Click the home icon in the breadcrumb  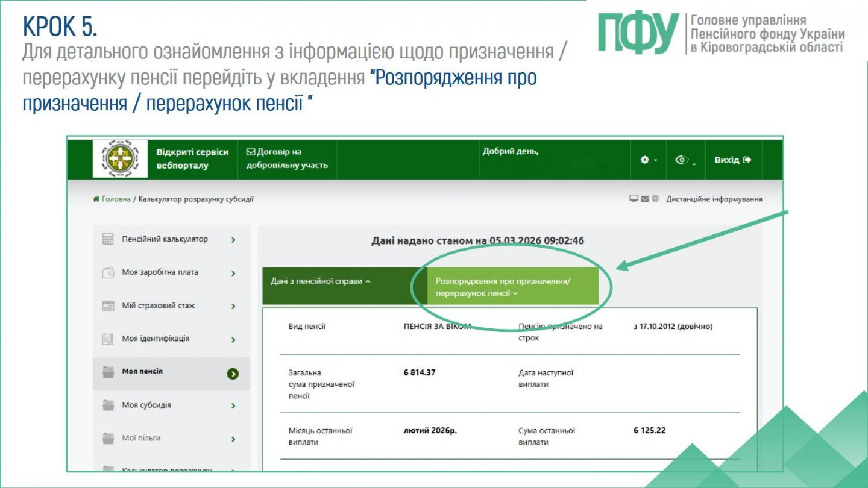point(94,197)
